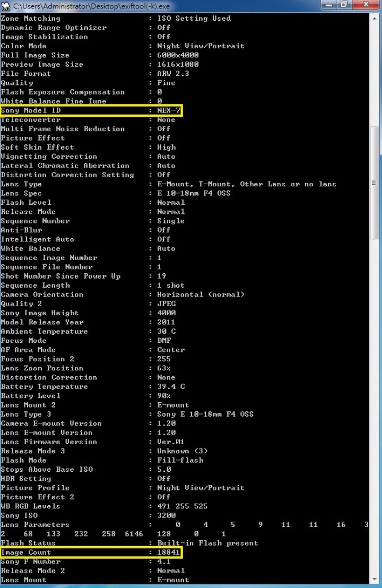Click the scrollbar up arrow
382x588 pixels.
point(374,18)
